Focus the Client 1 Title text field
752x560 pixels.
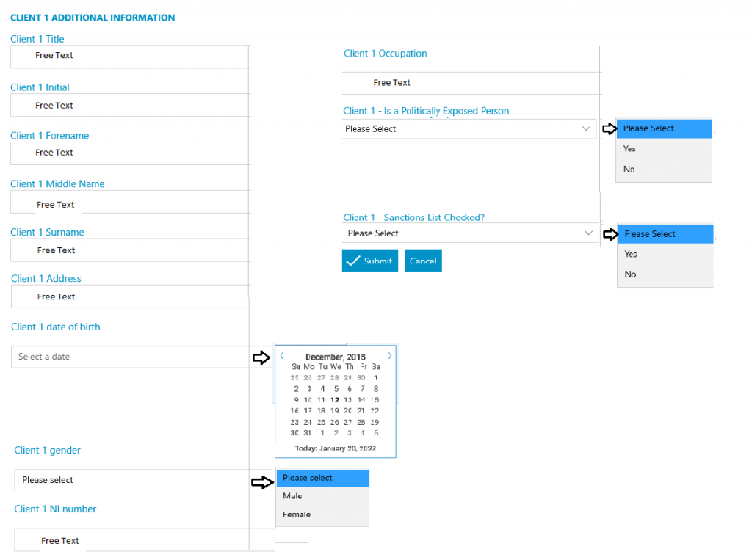tap(129, 57)
